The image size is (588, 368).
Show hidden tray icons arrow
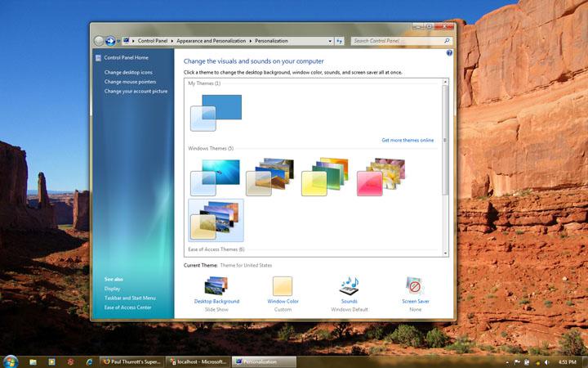coord(508,362)
